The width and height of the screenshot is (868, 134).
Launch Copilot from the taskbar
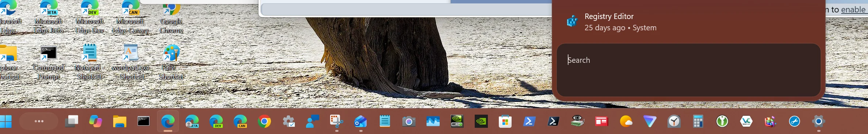(x=96, y=121)
